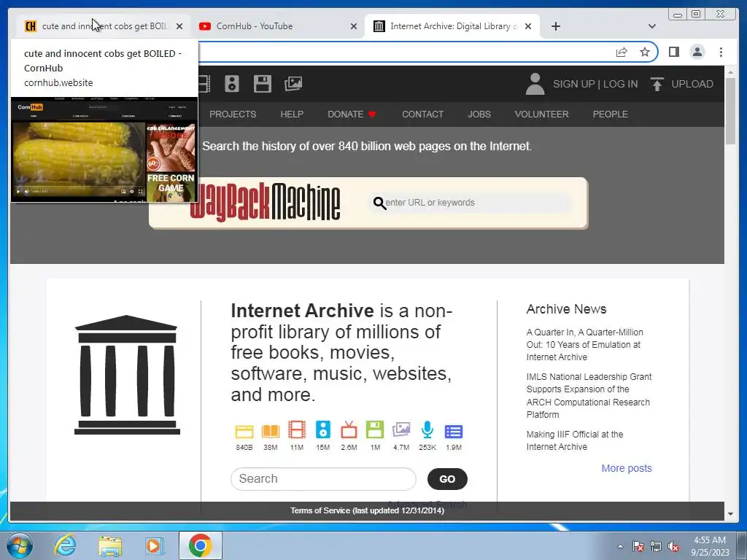The image size is (747, 560).
Task: Switch to the CornHub - YouTube tab
Action: point(278,26)
